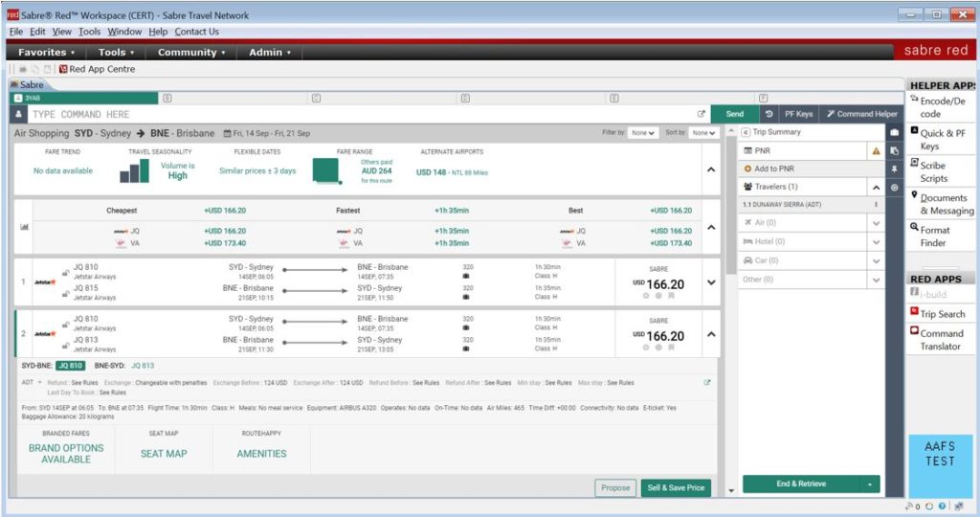This screenshot has height=517, width=980.
Task: Open PF Keys
Action: (x=798, y=114)
